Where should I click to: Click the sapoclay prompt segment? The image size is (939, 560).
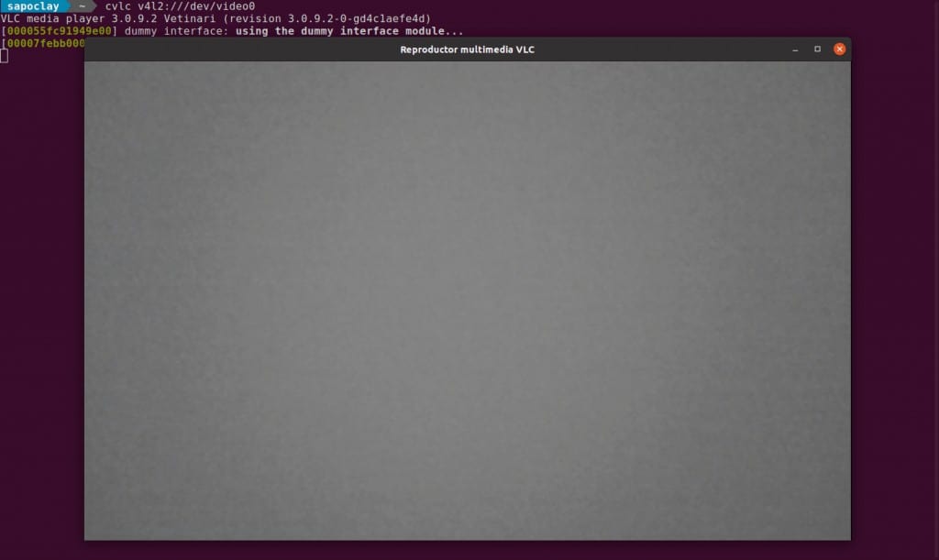tap(33, 6)
